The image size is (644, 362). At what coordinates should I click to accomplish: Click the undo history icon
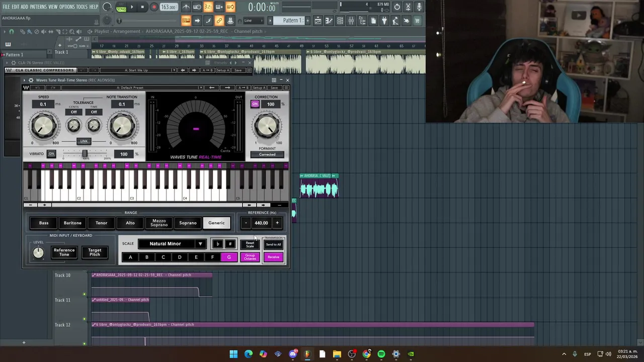397,7
